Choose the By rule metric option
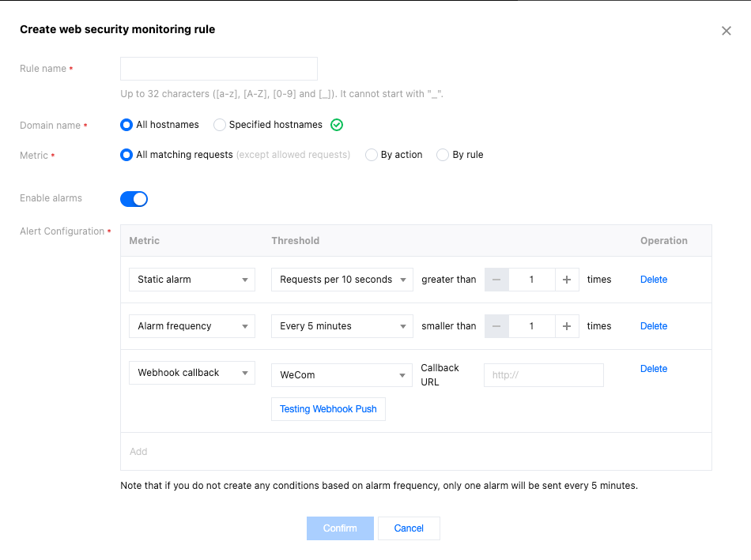 point(443,155)
